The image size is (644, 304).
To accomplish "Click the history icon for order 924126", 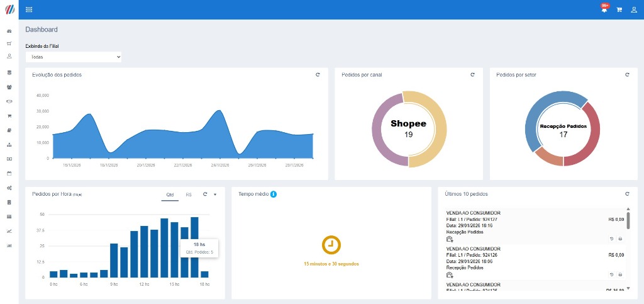I will click(x=612, y=275).
